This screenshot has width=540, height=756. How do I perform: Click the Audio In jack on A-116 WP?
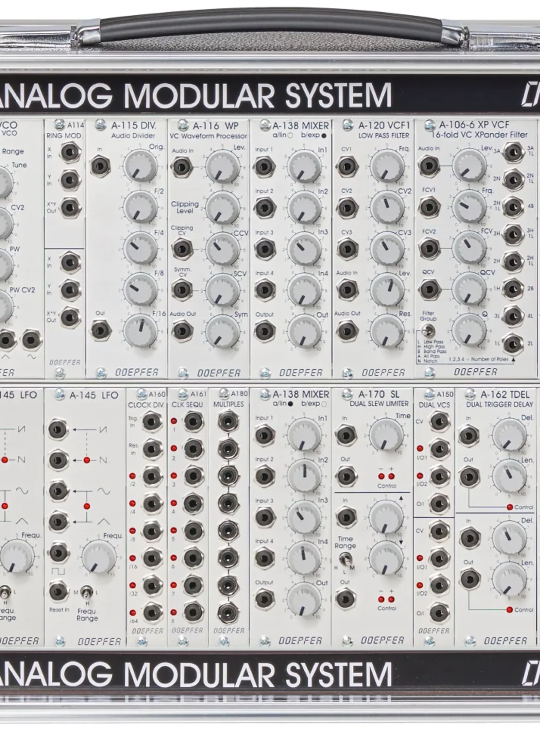pos(182,166)
